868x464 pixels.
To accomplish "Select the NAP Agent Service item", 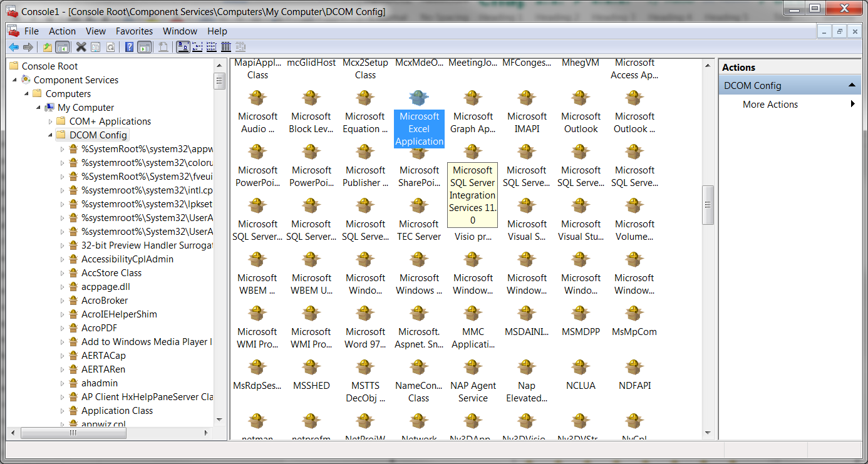I will click(473, 381).
